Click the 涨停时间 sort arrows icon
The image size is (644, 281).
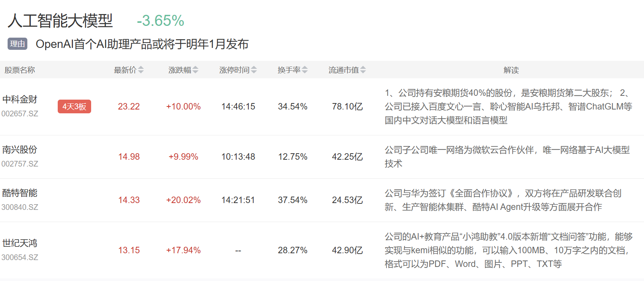point(254,70)
